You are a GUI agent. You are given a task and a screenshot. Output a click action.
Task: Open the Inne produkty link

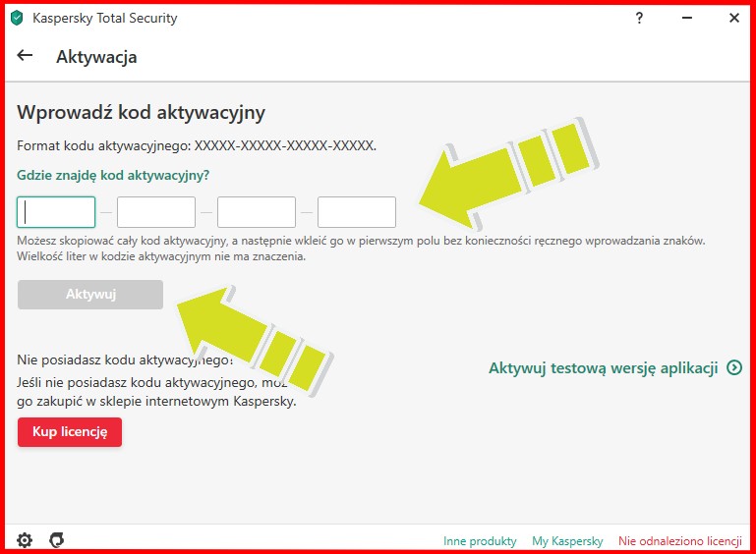(480, 541)
